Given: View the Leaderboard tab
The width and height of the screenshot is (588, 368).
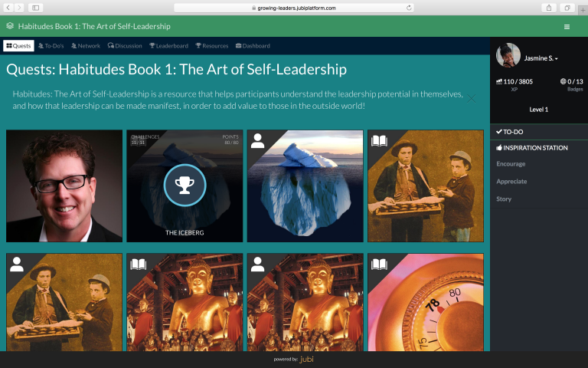Looking at the screenshot, I should coord(168,46).
